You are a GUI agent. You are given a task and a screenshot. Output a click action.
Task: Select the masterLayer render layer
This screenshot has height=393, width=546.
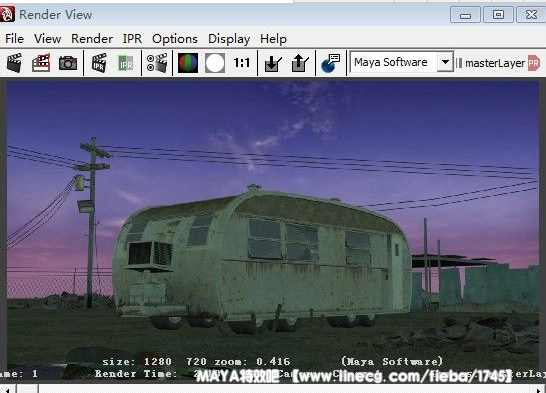[x=495, y=63]
